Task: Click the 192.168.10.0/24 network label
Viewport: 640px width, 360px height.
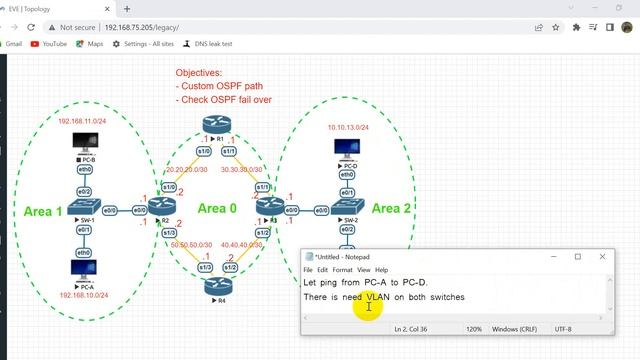Action: [x=84, y=295]
